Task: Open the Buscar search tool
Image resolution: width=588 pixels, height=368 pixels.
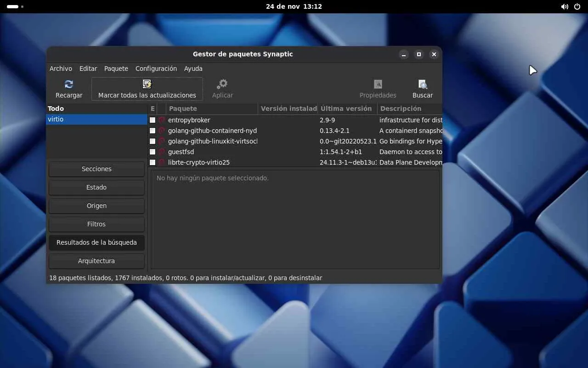Action: point(423,89)
